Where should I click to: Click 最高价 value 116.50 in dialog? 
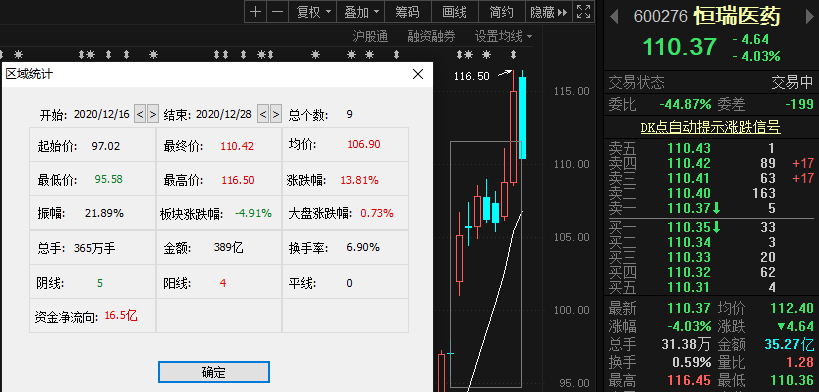pyautogui.click(x=238, y=180)
